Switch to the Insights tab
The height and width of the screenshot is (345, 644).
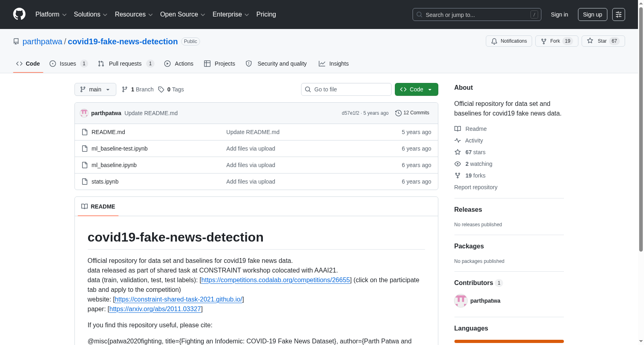click(x=334, y=64)
